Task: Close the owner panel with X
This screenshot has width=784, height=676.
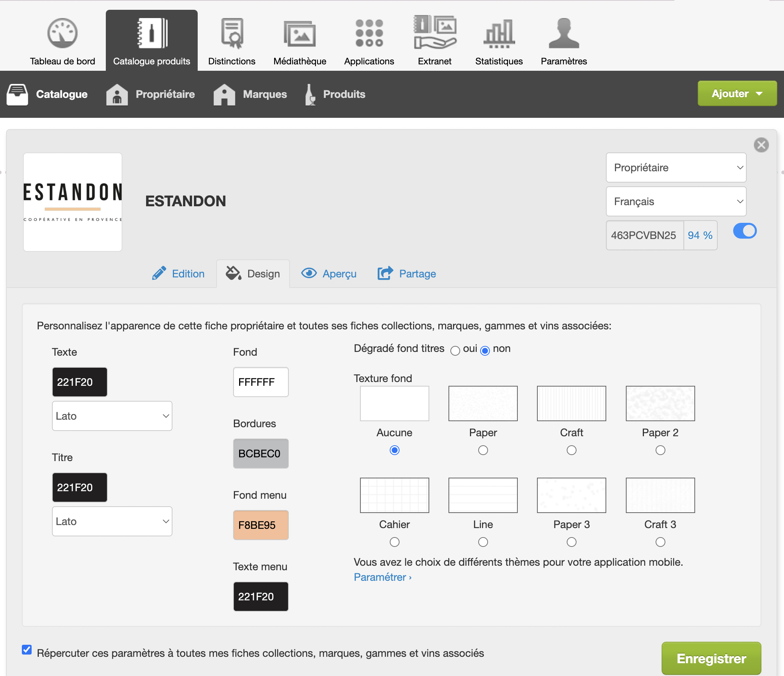Action: point(761,145)
